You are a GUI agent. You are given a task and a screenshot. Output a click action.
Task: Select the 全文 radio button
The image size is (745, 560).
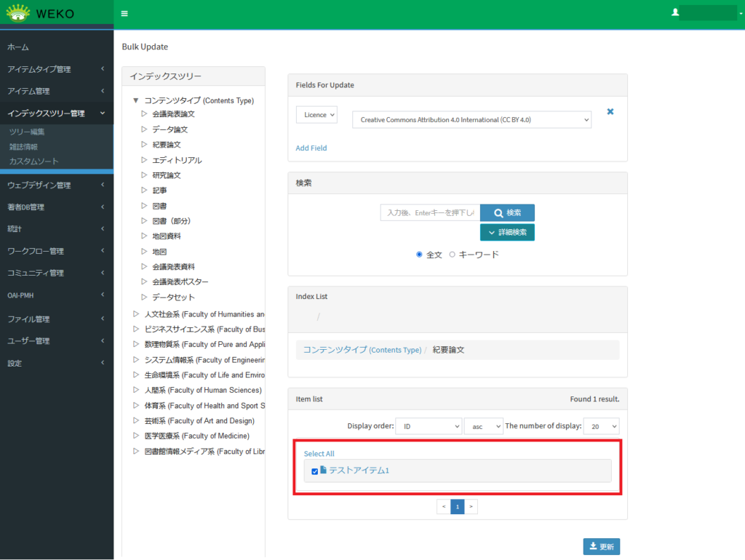point(419,255)
